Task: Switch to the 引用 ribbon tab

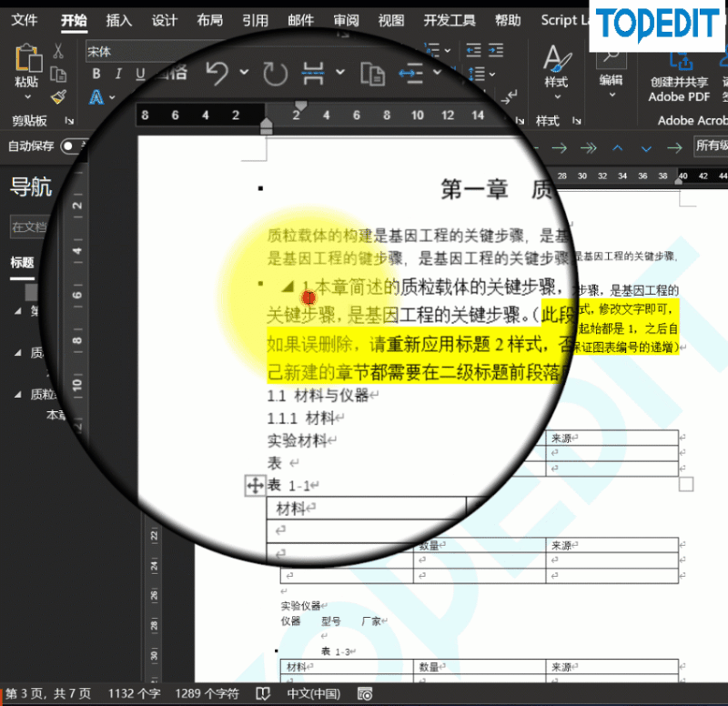Action: (x=255, y=20)
